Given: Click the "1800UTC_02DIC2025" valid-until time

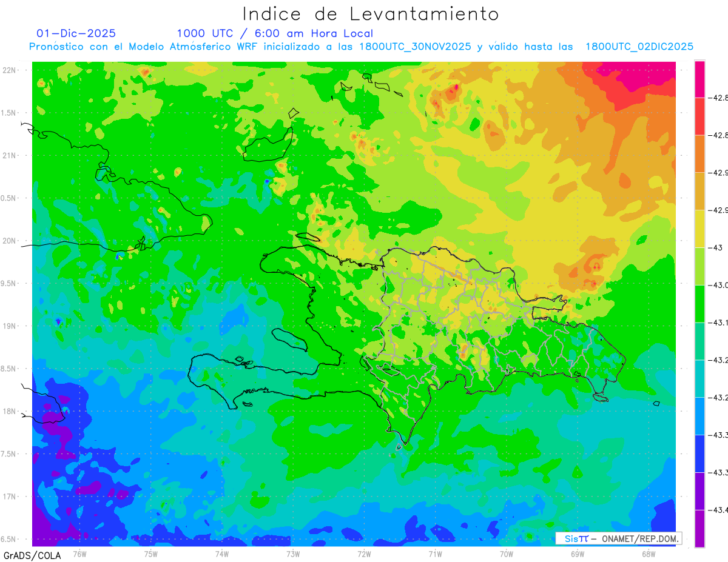Looking at the screenshot, I should pos(639,47).
